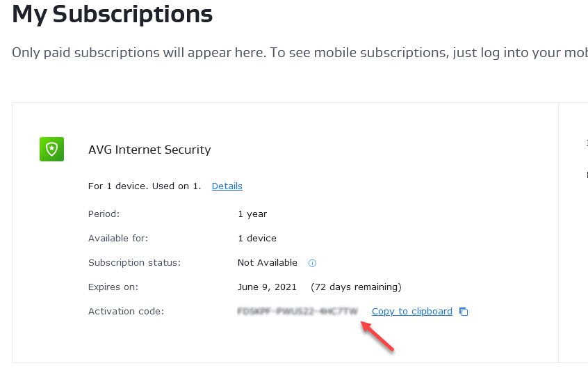Image resolution: width=588 pixels, height=377 pixels.
Task: Click the My Subscriptions page heading
Action: 112,14
